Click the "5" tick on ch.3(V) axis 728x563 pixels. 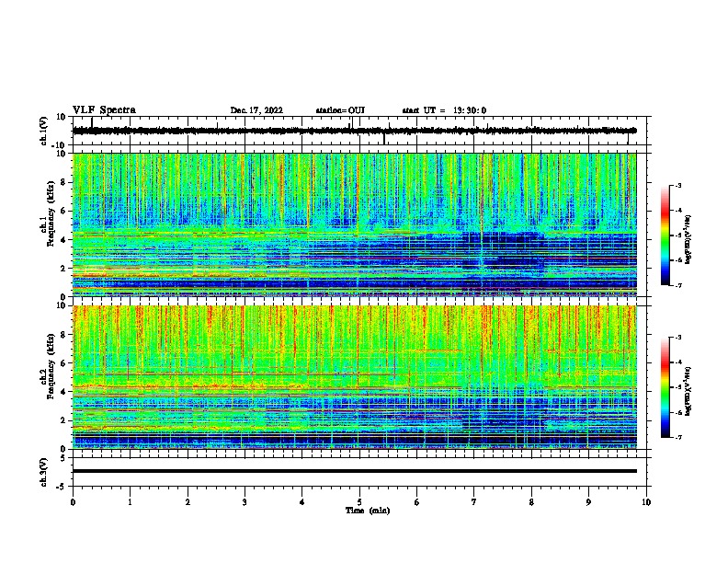(x=64, y=458)
